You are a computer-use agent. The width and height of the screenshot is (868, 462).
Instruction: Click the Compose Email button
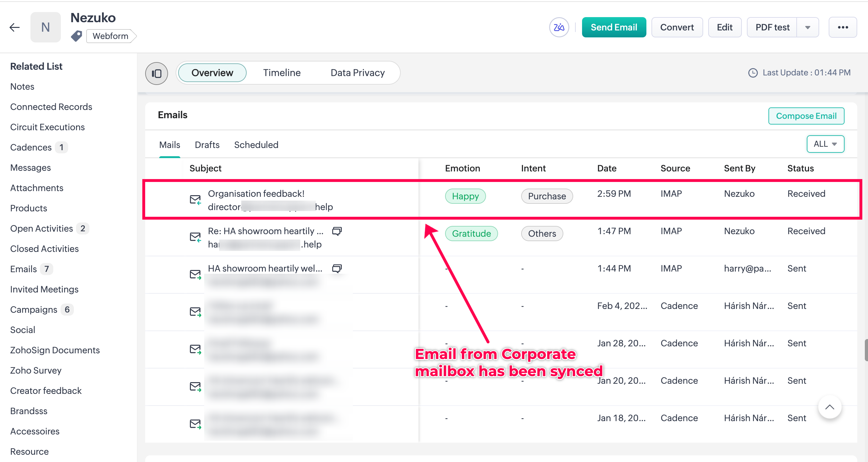pyautogui.click(x=806, y=116)
